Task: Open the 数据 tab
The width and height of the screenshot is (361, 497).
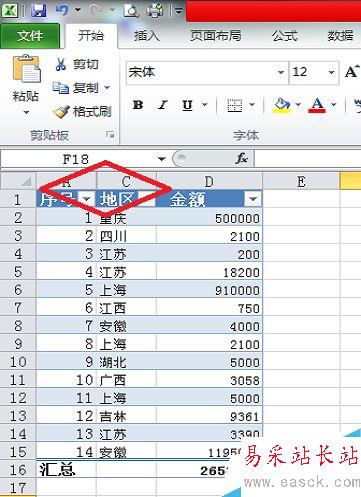Action: click(340, 36)
